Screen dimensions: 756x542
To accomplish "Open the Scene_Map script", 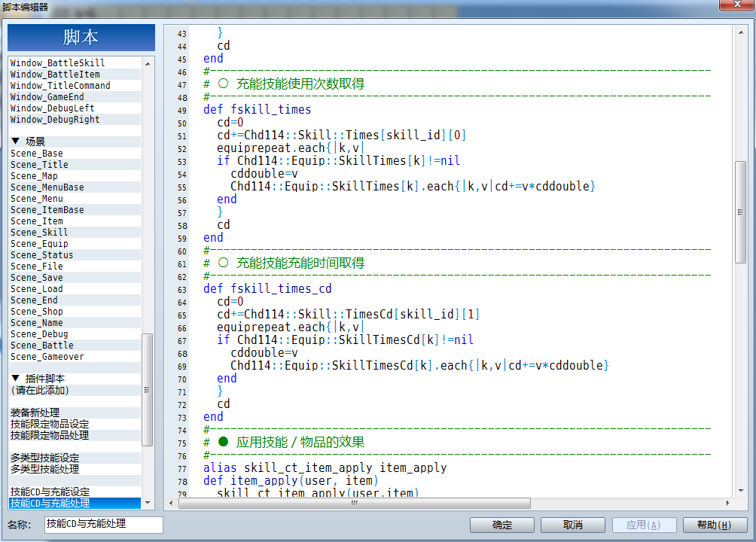I will [x=75, y=176].
